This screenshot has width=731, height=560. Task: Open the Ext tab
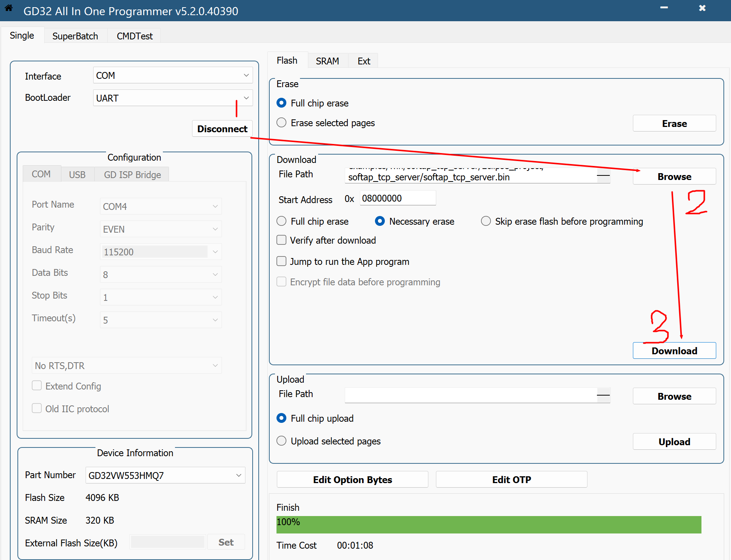coord(364,61)
